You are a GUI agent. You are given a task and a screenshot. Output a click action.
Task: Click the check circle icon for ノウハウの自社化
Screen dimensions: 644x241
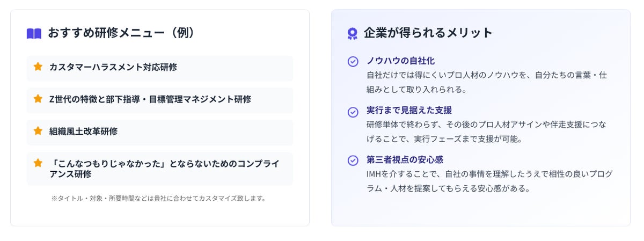point(353,62)
